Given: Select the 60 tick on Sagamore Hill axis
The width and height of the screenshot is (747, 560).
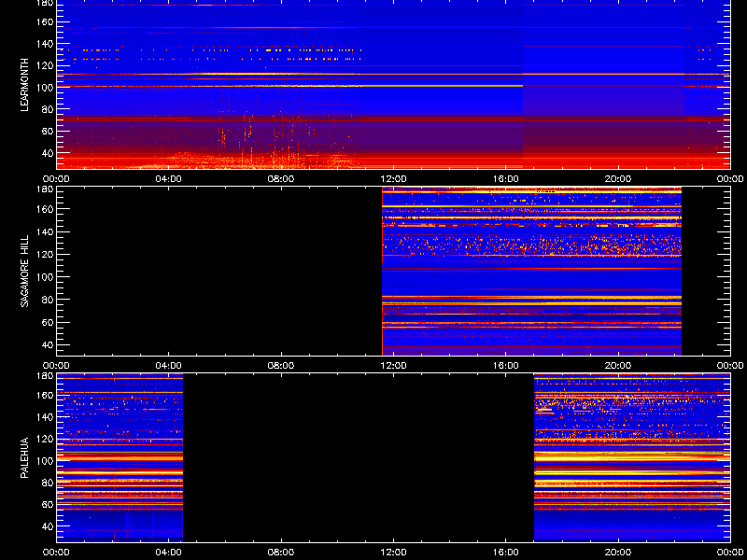Looking at the screenshot, I should coord(47,322).
